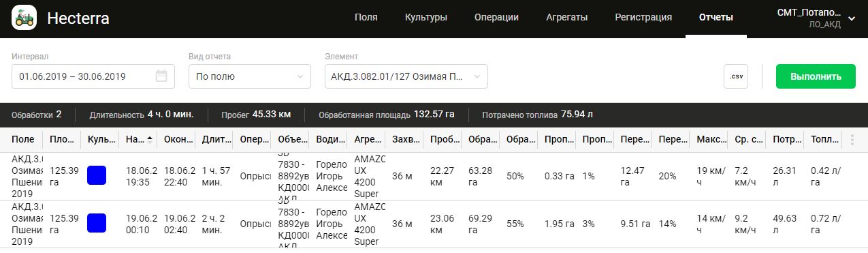This screenshot has width=868, height=253.
Task: Go to the Операции tab
Action: click(497, 18)
